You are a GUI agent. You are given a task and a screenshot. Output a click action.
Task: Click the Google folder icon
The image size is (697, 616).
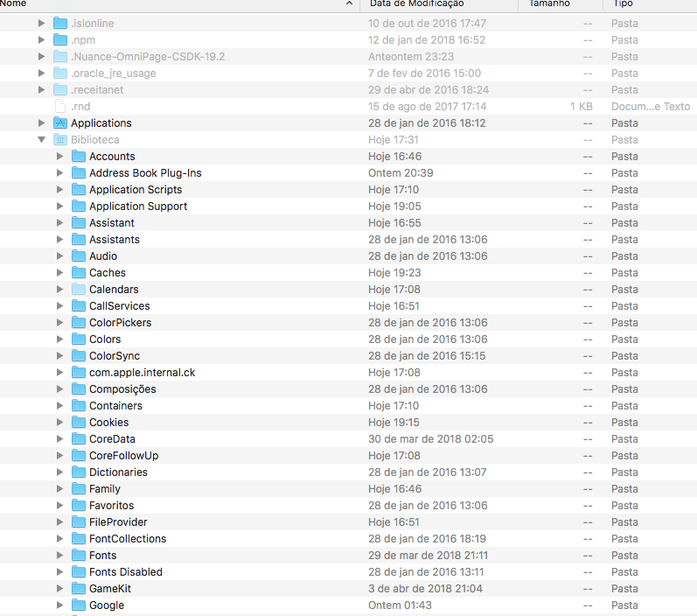pyautogui.click(x=79, y=605)
